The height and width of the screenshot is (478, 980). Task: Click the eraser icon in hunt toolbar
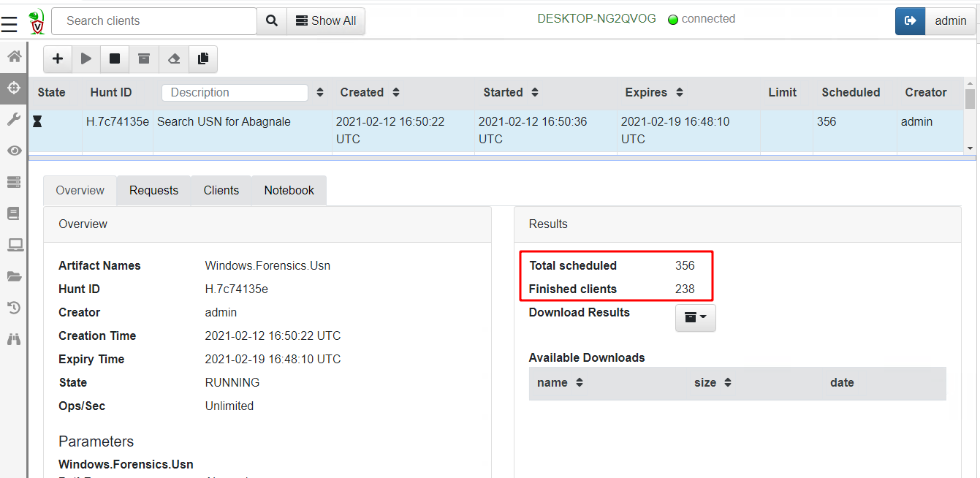pyautogui.click(x=174, y=59)
